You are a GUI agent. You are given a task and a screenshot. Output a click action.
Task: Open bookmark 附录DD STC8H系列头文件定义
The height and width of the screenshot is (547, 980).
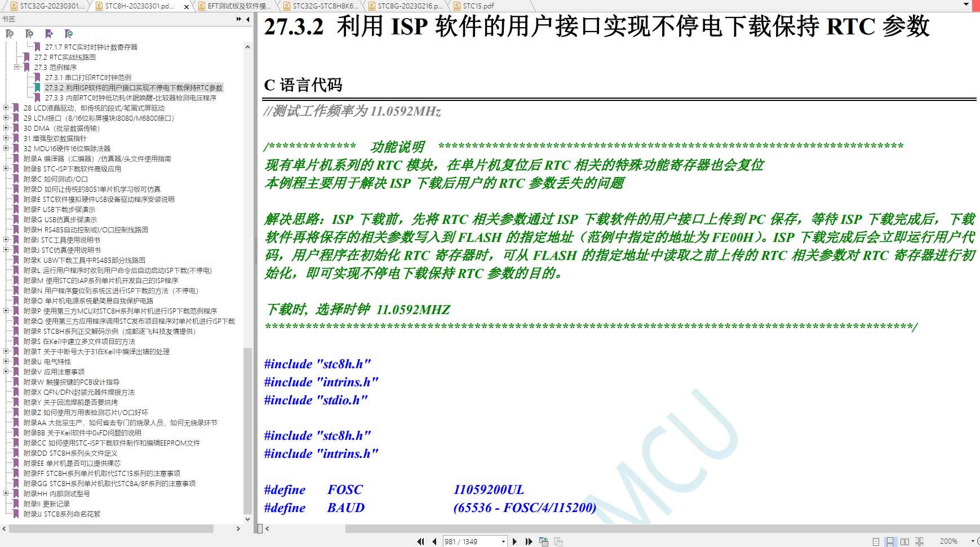(70, 453)
